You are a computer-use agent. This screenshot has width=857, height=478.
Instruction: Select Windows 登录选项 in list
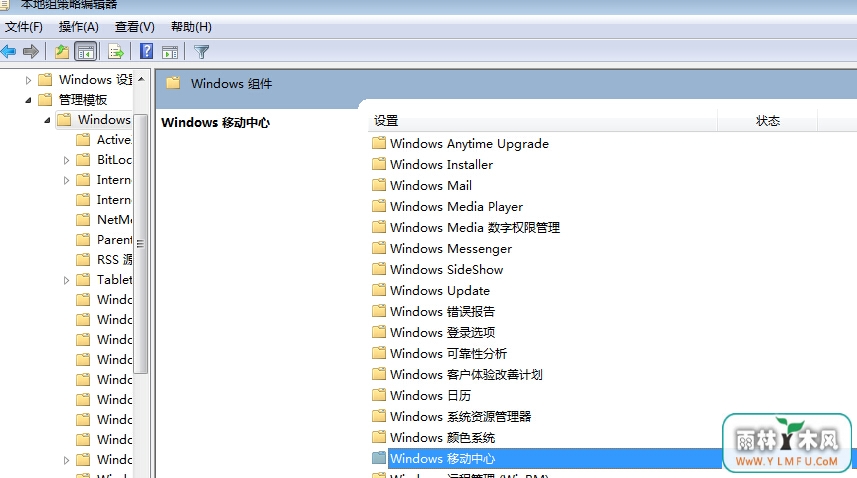442,332
